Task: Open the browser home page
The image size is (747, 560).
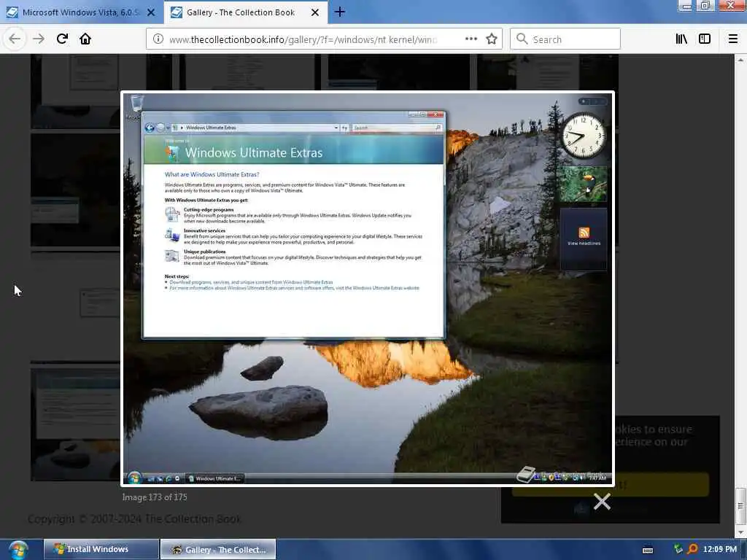Action: tap(85, 39)
